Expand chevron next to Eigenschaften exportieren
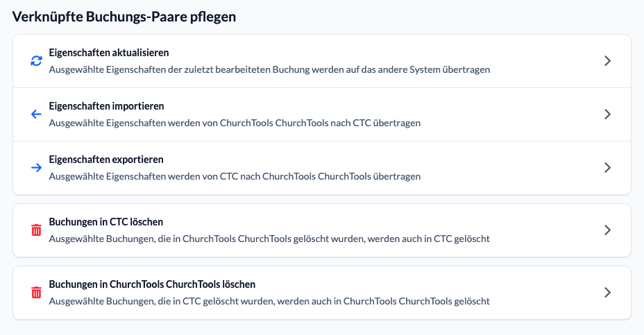644x335 pixels. click(x=607, y=168)
